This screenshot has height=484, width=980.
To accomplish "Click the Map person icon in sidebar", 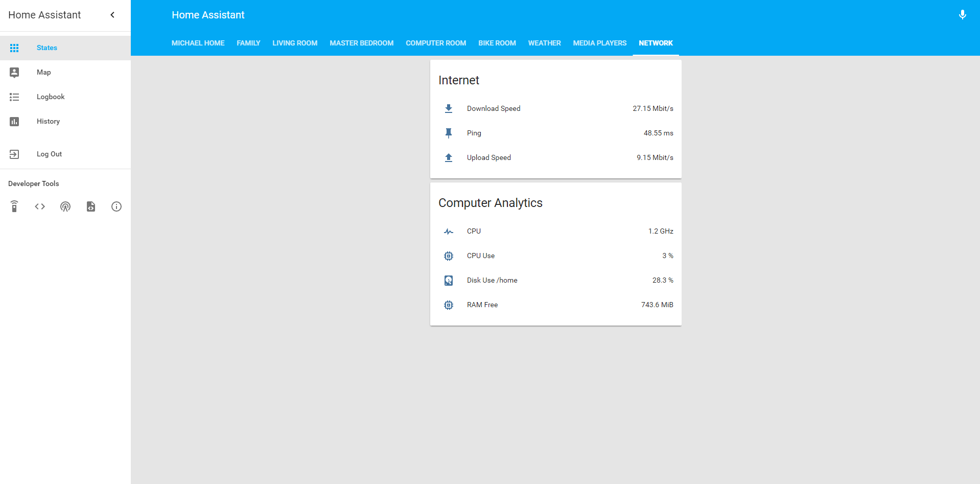I will [14, 73].
